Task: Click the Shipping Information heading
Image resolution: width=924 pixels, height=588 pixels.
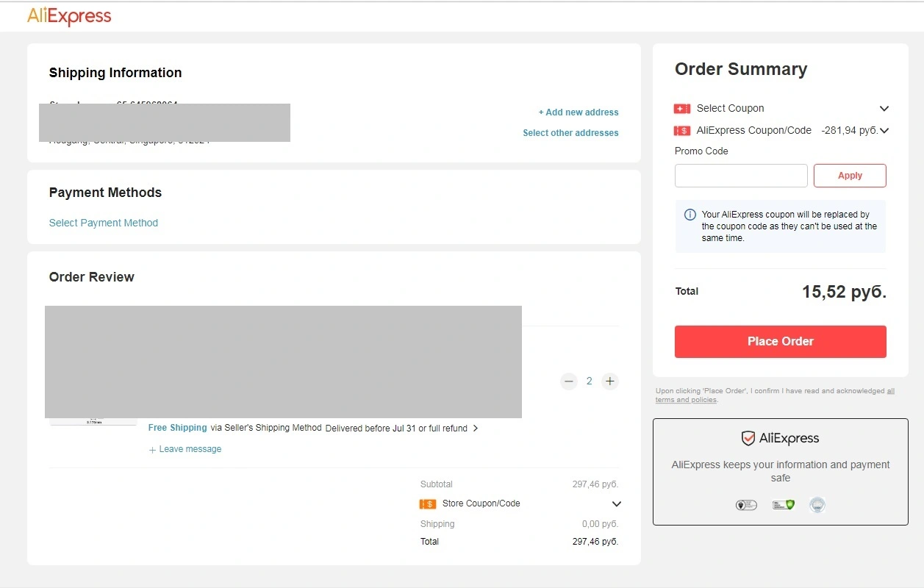Action: 115,73
